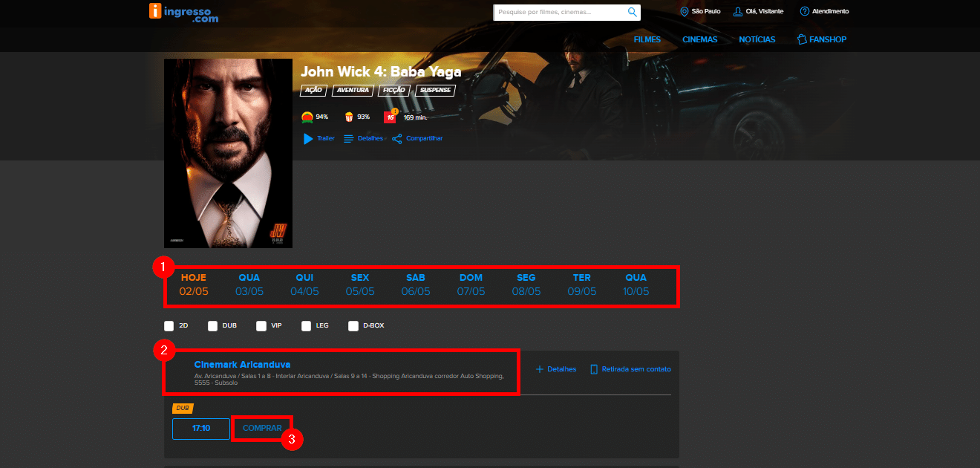Play the Trailer triangle icon
Screen dimensions: 980x468
[308, 138]
